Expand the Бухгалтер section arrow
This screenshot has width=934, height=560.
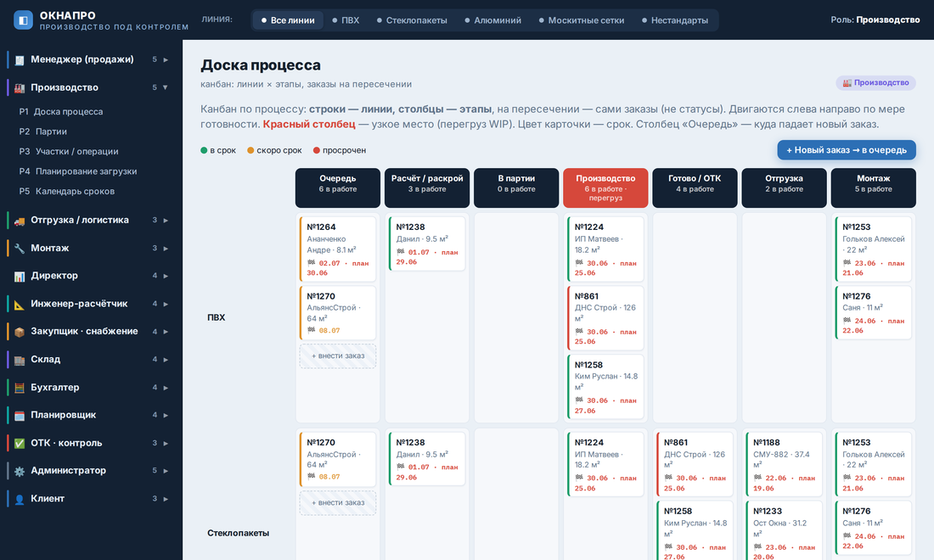(x=166, y=388)
